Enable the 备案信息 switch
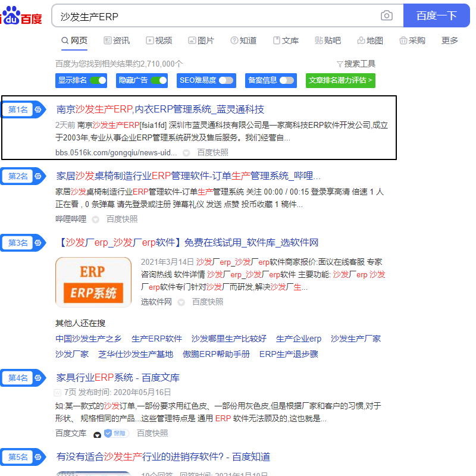 (x=287, y=80)
